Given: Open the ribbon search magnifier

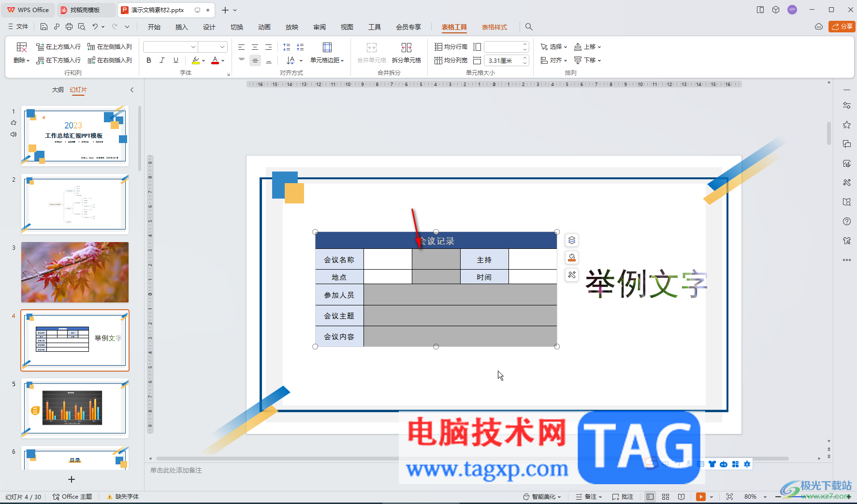Looking at the screenshot, I should (x=529, y=27).
